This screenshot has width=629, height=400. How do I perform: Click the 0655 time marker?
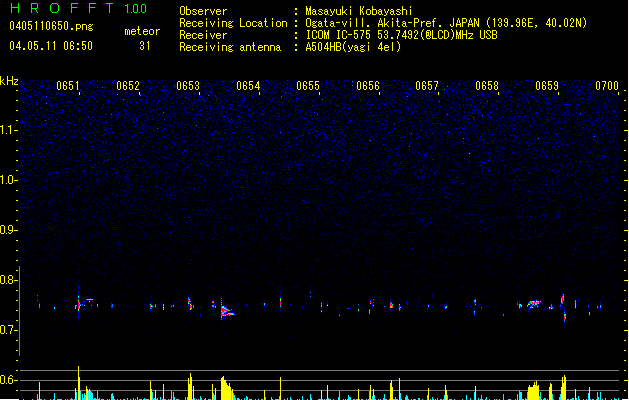click(308, 86)
